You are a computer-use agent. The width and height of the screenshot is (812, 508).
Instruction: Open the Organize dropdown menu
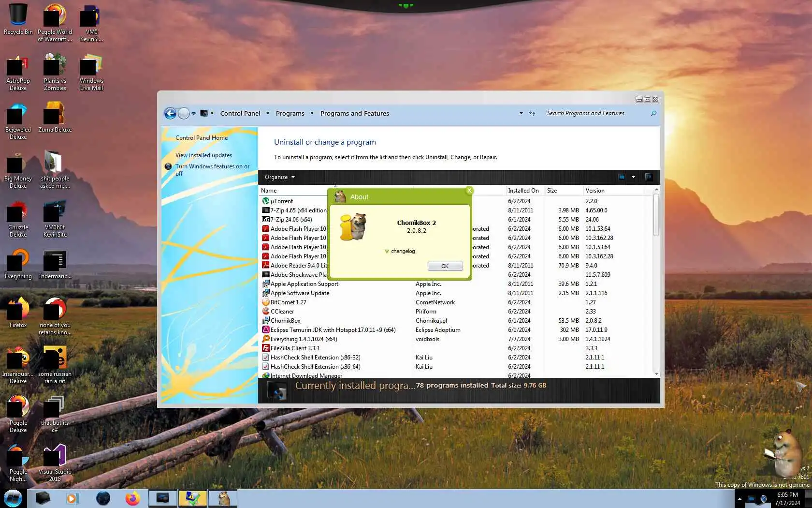click(x=279, y=177)
